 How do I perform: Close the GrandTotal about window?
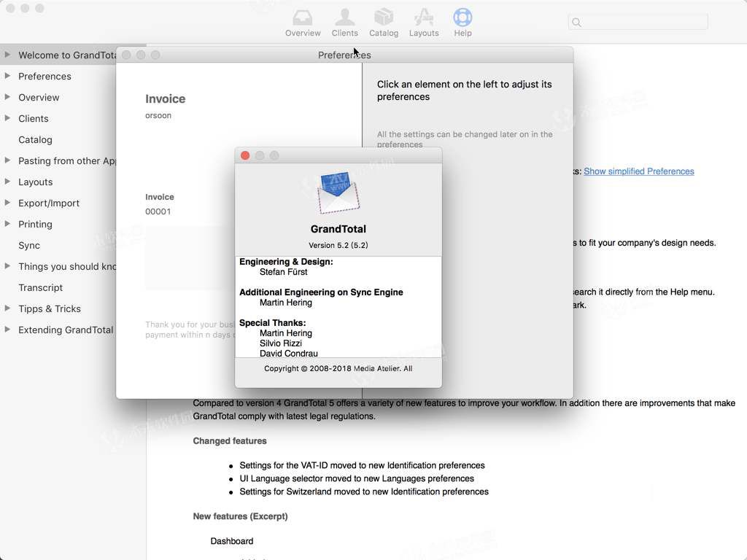coord(245,156)
